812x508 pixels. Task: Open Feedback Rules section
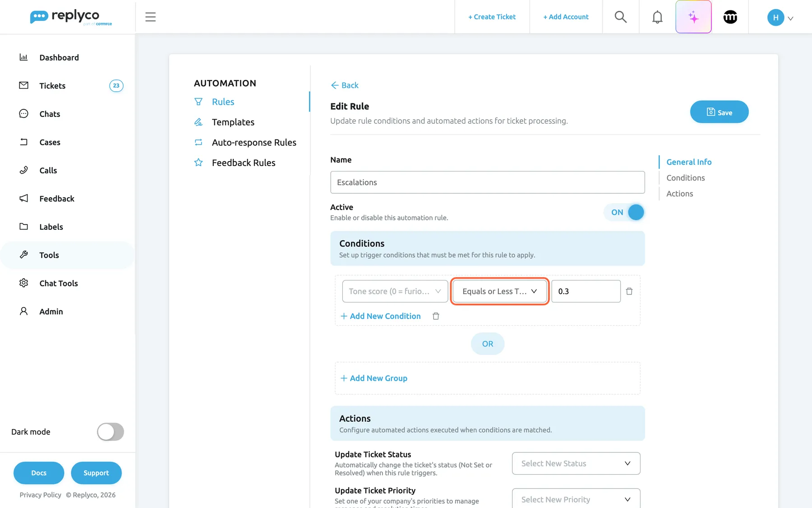coord(244,163)
